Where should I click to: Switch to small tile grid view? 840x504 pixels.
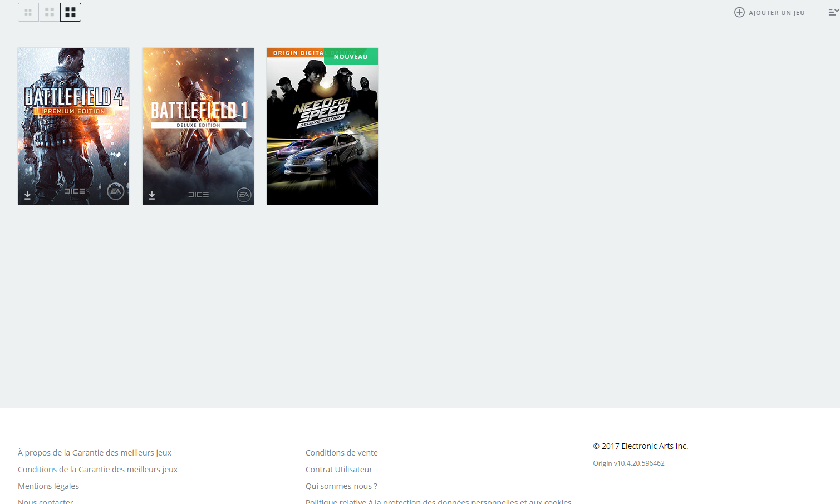[x=28, y=12]
